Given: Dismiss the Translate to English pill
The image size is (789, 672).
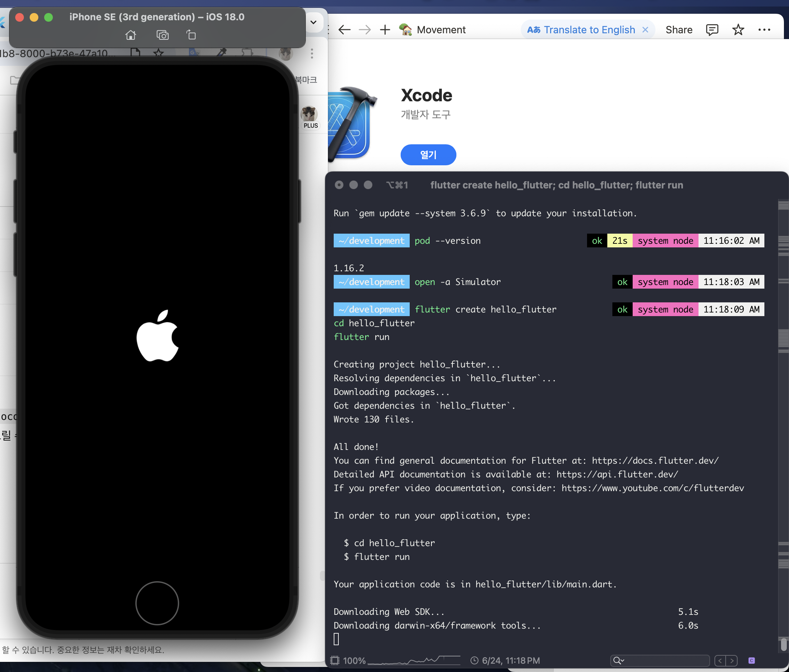Looking at the screenshot, I should pyautogui.click(x=645, y=30).
